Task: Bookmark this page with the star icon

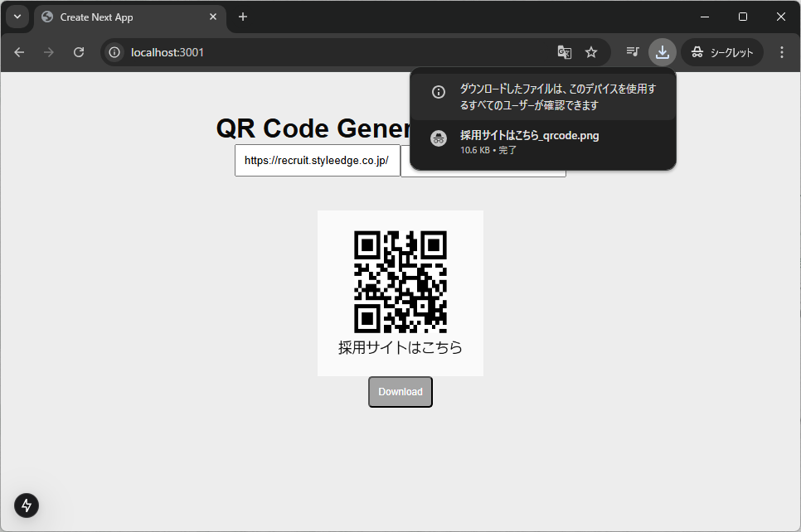Action: coord(591,52)
